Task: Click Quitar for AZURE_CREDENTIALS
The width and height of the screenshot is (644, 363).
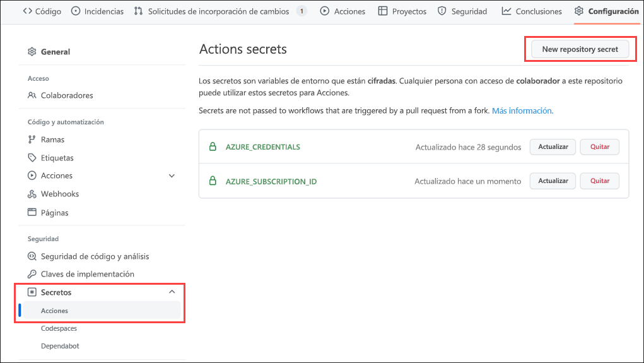Action: [600, 146]
